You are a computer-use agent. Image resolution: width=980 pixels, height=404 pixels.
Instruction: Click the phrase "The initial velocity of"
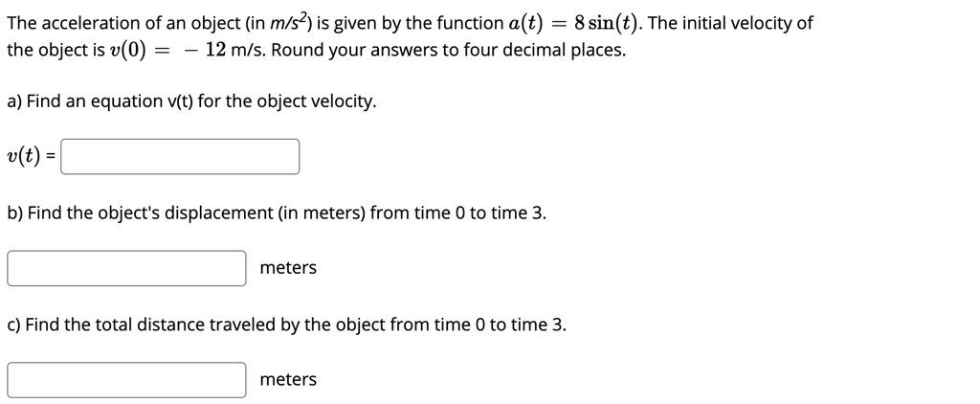point(730,23)
